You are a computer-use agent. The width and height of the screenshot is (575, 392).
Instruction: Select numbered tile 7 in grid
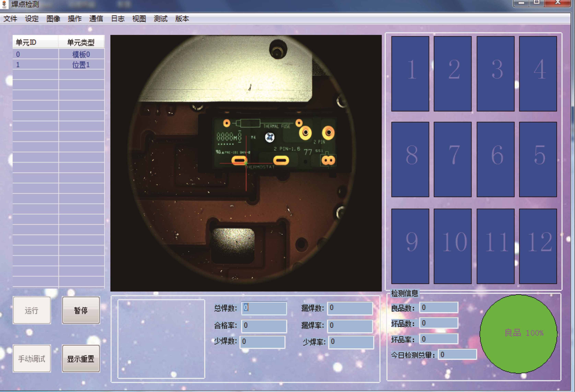pos(453,159)
